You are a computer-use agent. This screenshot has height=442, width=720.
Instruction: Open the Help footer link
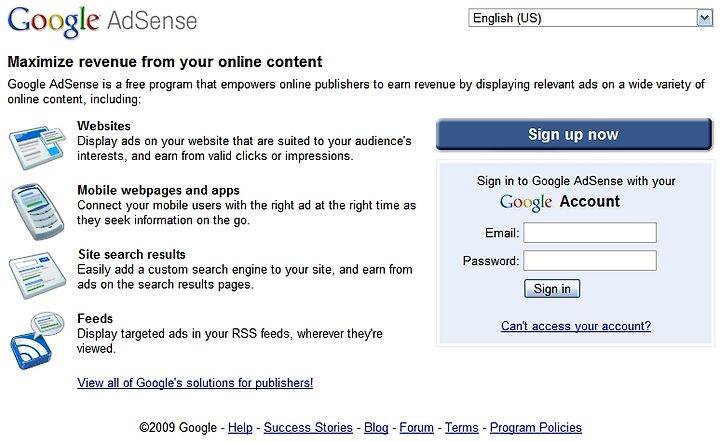tap(240, 428)
